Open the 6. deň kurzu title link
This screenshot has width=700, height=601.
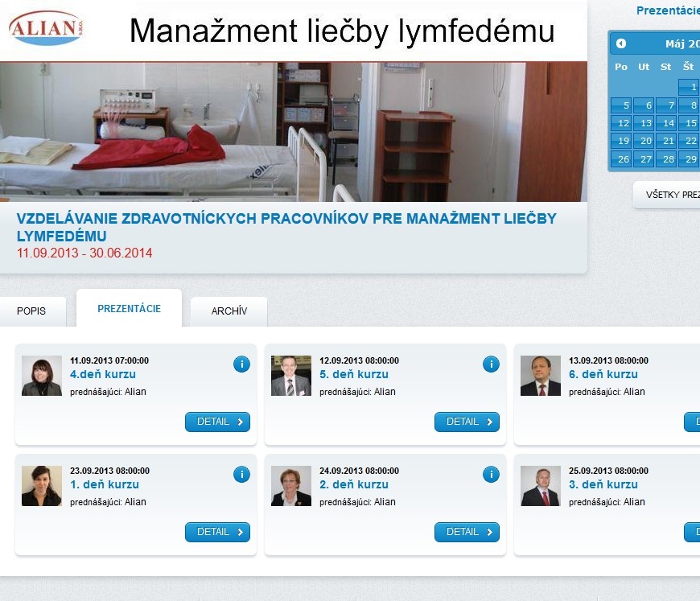click(x=603, y=375)
